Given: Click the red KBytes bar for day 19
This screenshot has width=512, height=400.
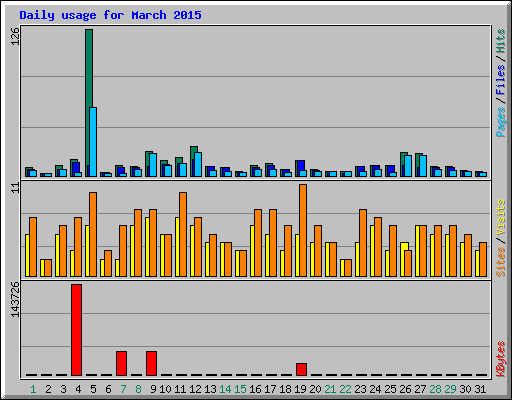Looking at the screenshot, I should (x=301, y=369).
